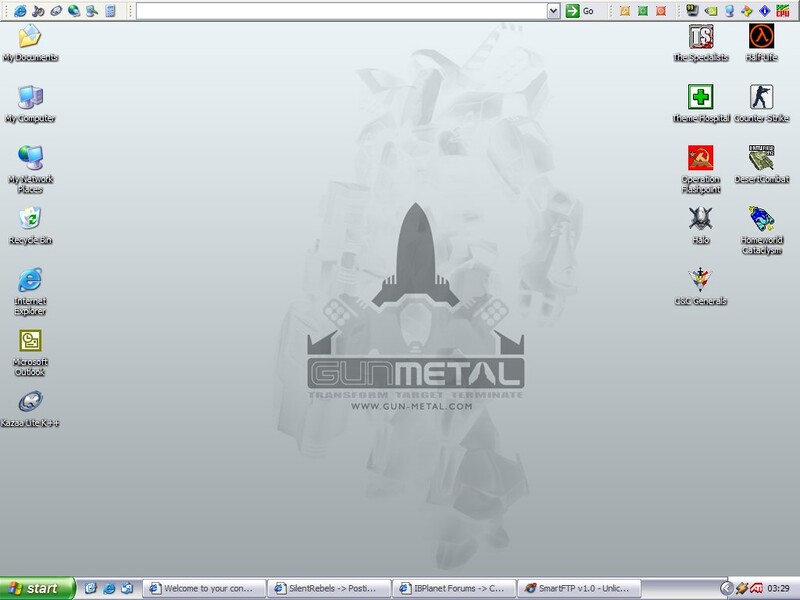Image resolution: width=800 pixels, height=600 pixels.
Task: Select the C&C Generals shortcut
Action: 701,286
